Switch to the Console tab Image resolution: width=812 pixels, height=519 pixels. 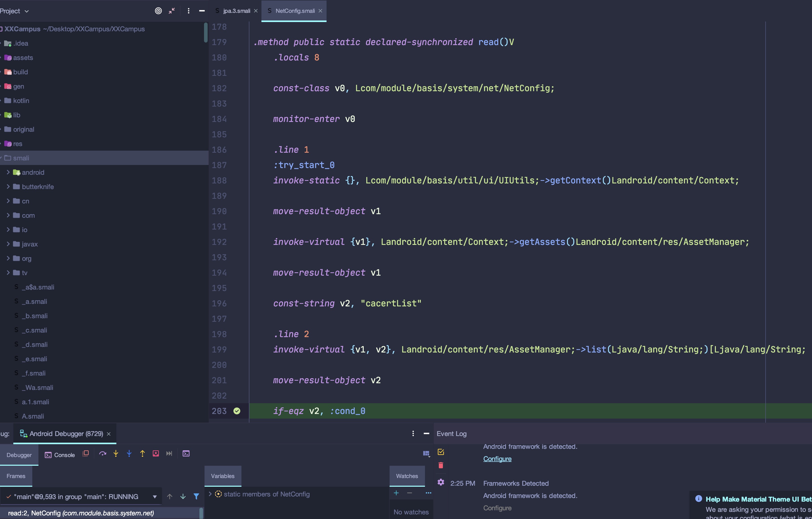(60, 455)
